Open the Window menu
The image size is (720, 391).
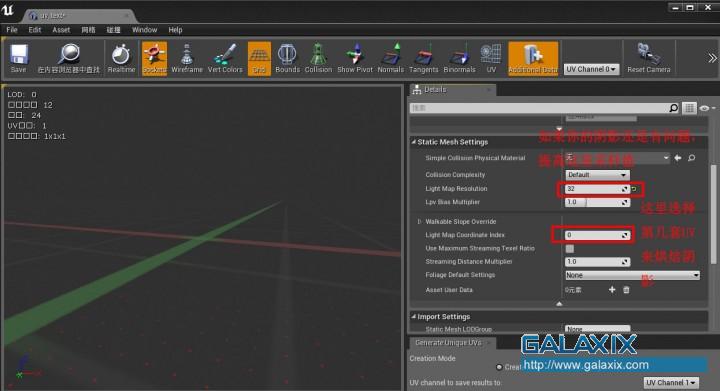click(x=145, y=30)
